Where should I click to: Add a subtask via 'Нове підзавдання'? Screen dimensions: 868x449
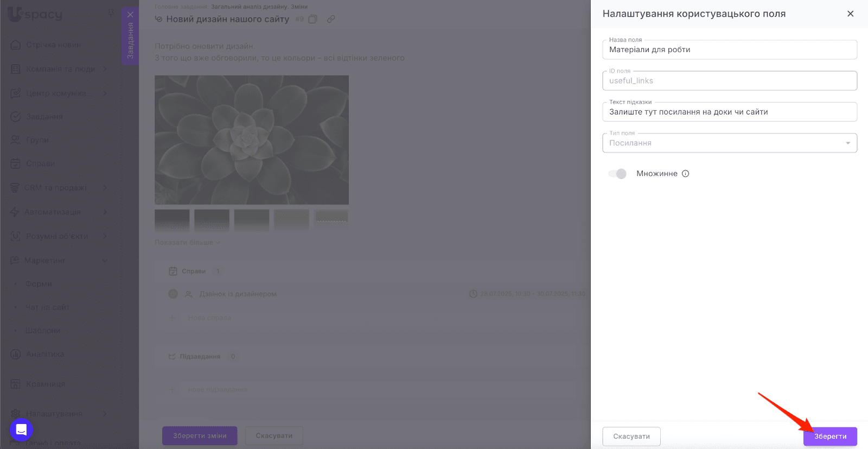(218, 389)
